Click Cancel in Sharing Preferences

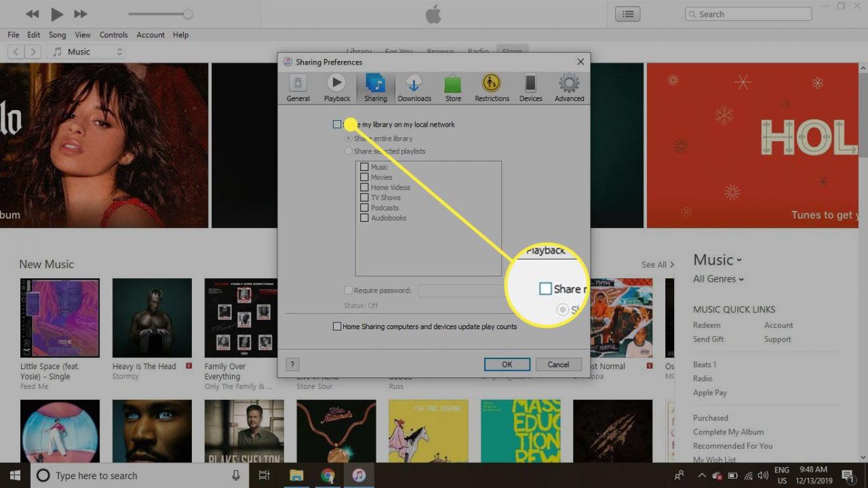558,364
